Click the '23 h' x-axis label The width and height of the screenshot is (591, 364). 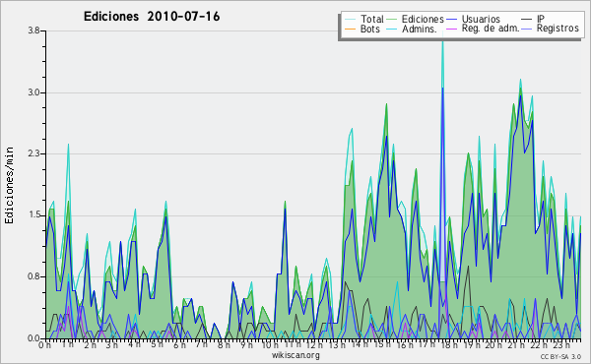click(560, 344)
